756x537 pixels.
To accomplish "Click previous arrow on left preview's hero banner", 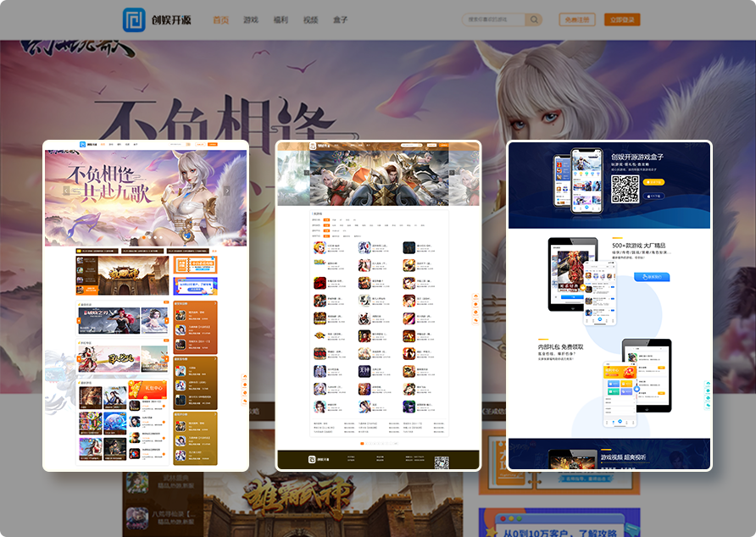I will click(x=66, y=191).
